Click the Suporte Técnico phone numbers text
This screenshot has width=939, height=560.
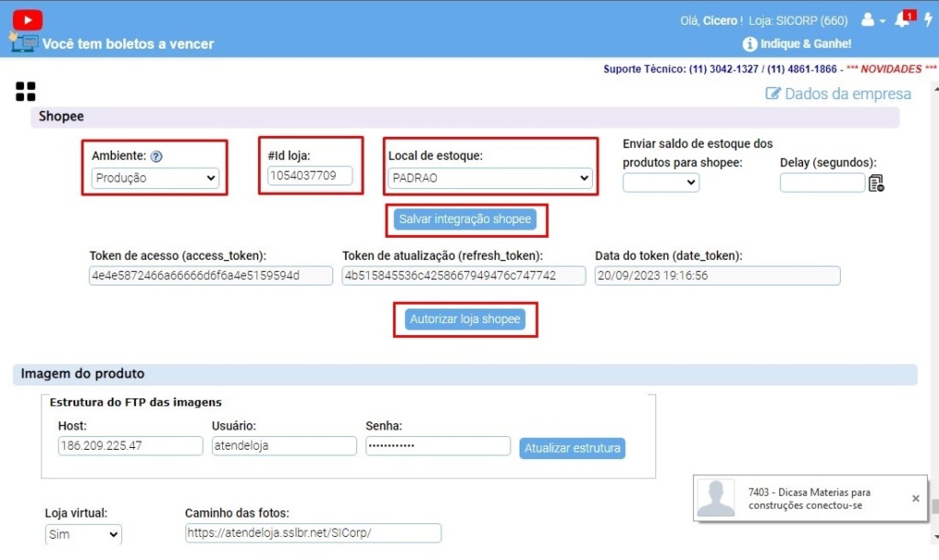point(720,69)
